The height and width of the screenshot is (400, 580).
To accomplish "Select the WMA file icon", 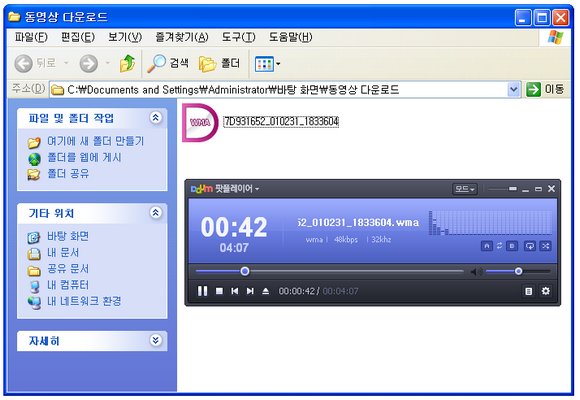I will click(200, 122).
